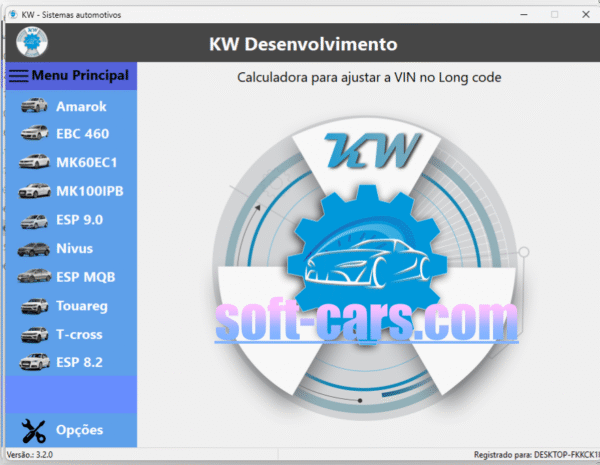This screenshot has width=600, height=465.
Task: Click the large KW gear logo image
Action: tap(367, 268)
